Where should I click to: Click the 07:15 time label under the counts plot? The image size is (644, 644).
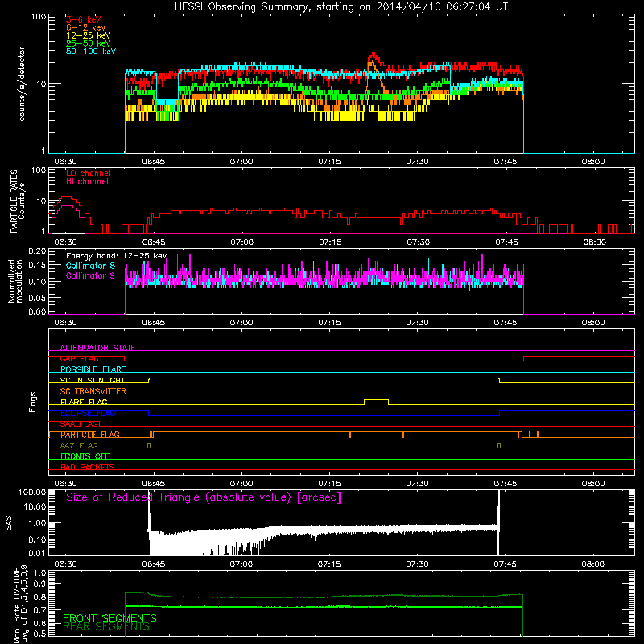point(329,162)
